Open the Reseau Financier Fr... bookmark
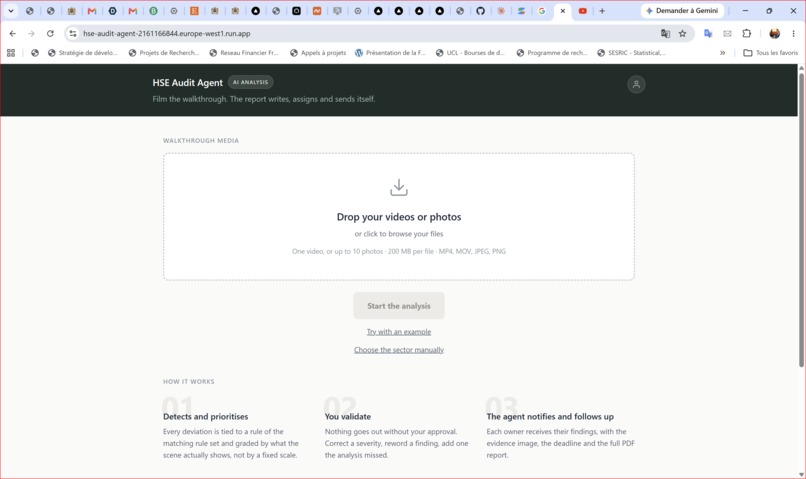806x479 pixels. pyautogui.click(x=244, y=52)
